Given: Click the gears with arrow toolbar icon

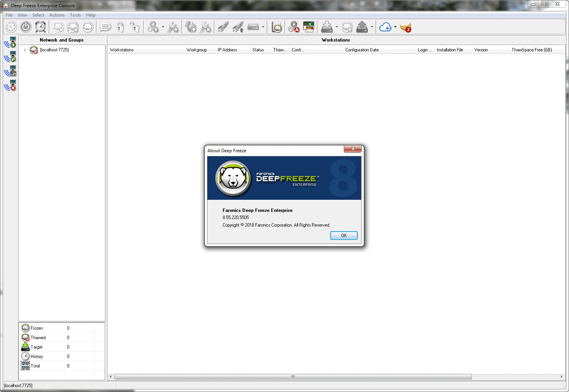Looking at the screenshot, I should coord(153,27).
